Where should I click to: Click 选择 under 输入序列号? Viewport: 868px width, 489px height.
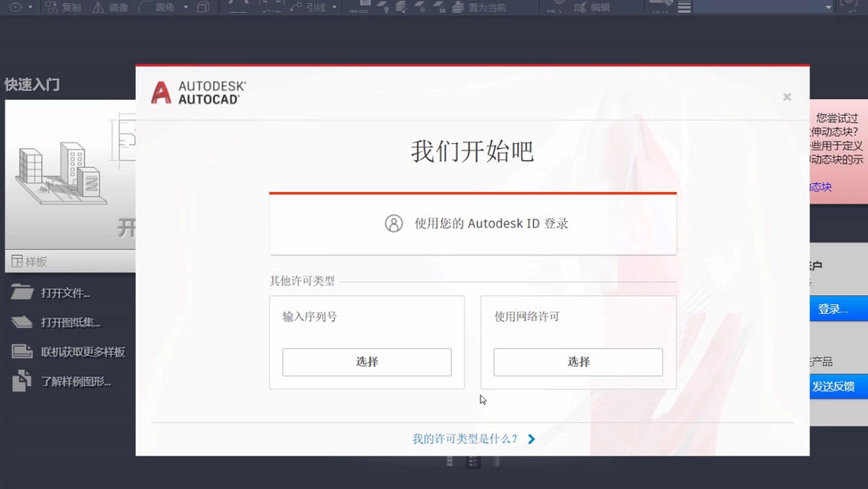point(366,362)
